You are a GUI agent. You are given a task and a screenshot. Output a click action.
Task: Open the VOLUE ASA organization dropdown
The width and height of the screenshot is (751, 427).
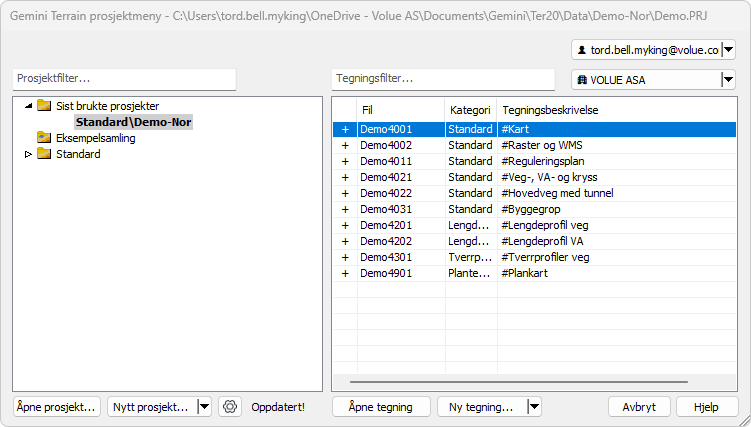pyautogui.click(x=727, y=81)
